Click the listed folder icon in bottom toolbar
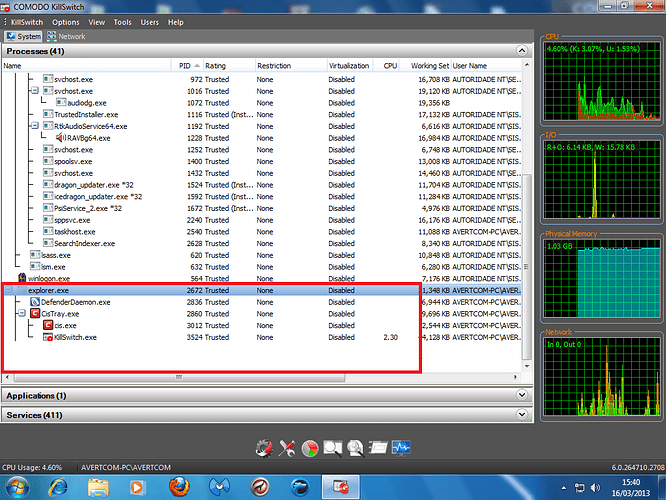 tap(378, 447)
